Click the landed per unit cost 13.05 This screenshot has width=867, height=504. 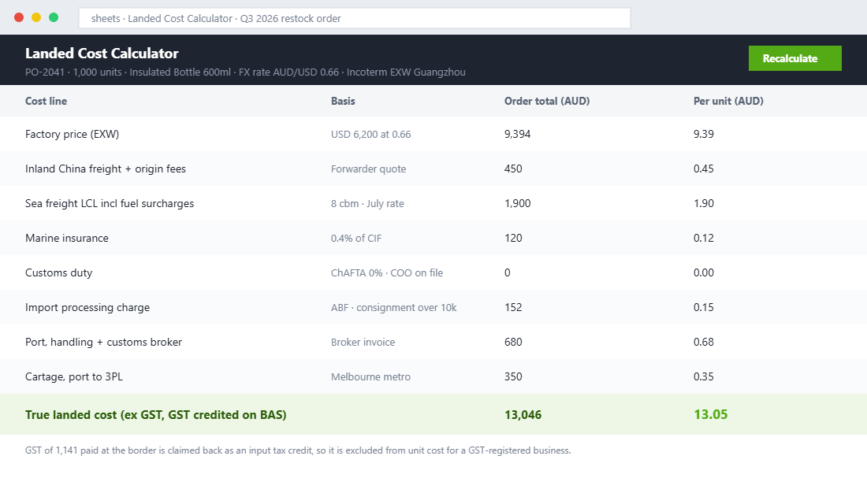710,414
